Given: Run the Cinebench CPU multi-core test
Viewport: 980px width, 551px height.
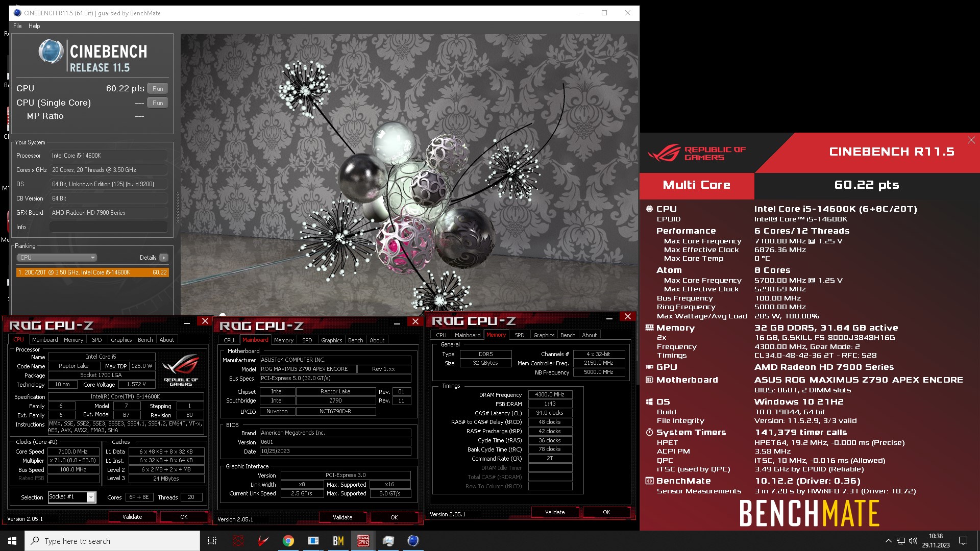Looking at the screenshot, I should (158, 88).
